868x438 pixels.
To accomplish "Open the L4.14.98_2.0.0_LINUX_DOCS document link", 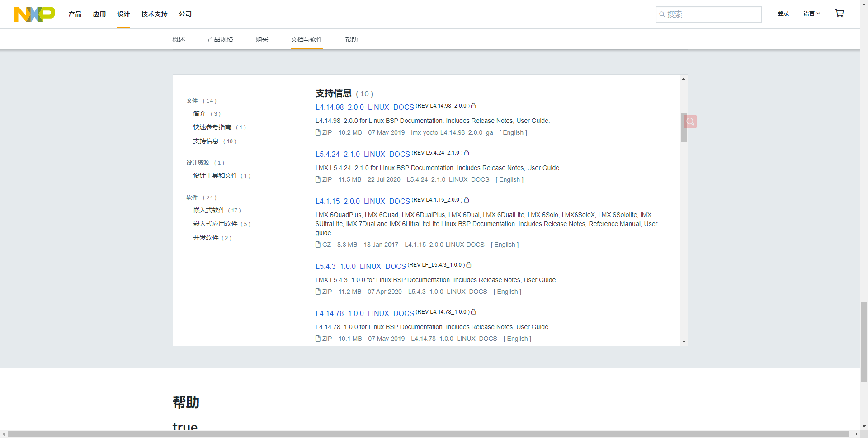I will [x=364, y=108].
